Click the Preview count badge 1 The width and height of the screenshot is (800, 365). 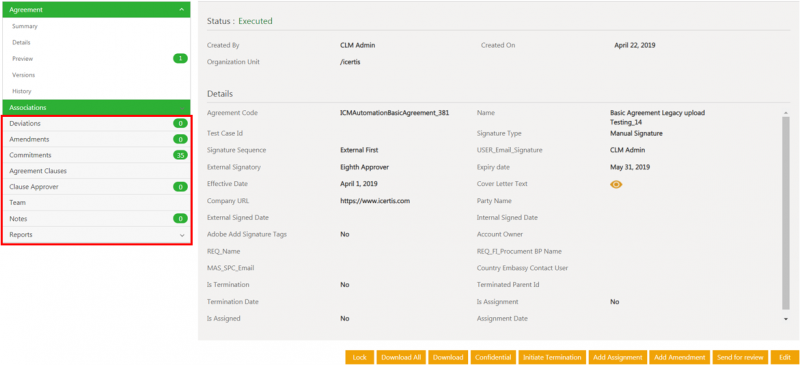click(180, 59)
